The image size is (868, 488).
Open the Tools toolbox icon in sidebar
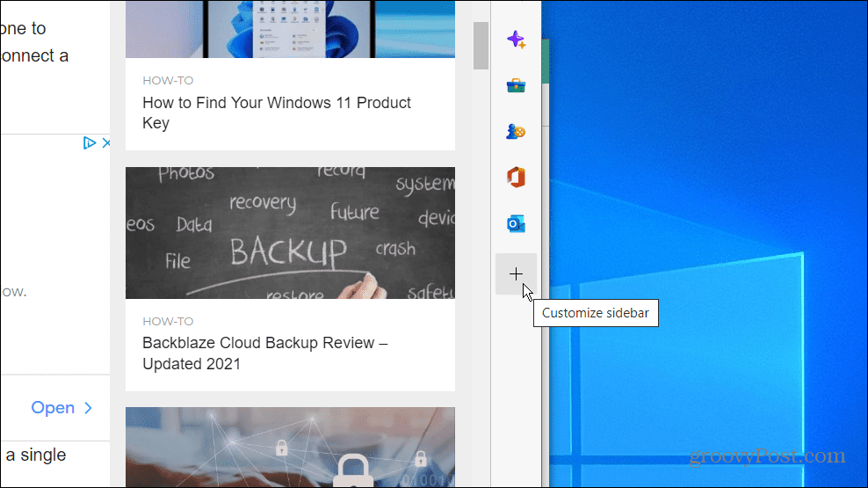tap(516, 85)
